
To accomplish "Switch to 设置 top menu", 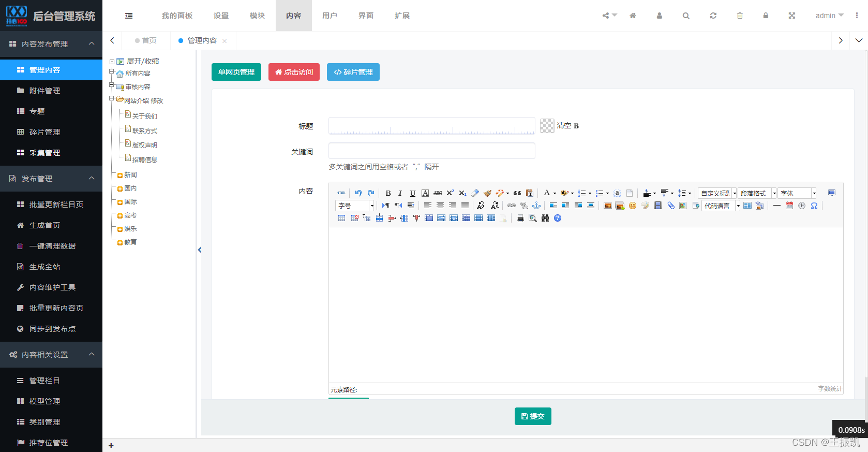I will point(221,16).
